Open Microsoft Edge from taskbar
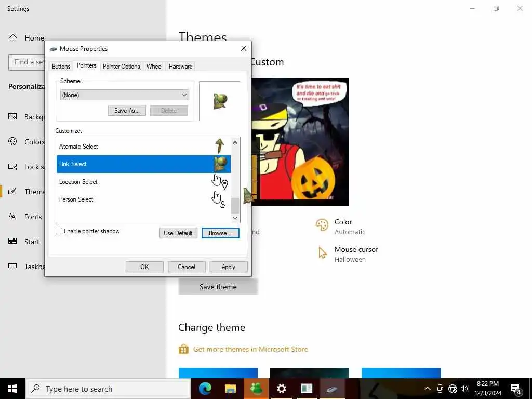The width and height of the screenshot is (532, 399). coord(205,389)
